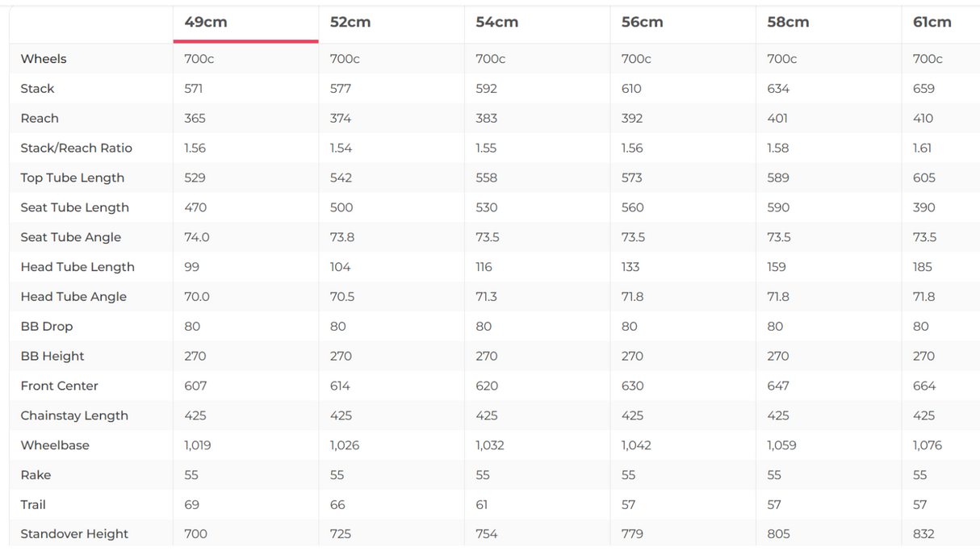
Task: Select the Stack/Reach Ratio row label
Action: [x=76, y=148]
